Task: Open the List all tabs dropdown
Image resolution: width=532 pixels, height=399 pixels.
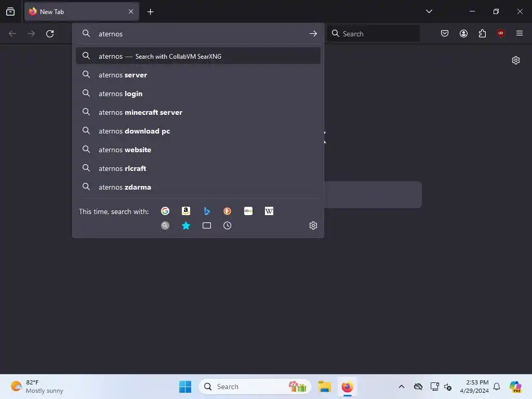Action: [x=429, y=11]
